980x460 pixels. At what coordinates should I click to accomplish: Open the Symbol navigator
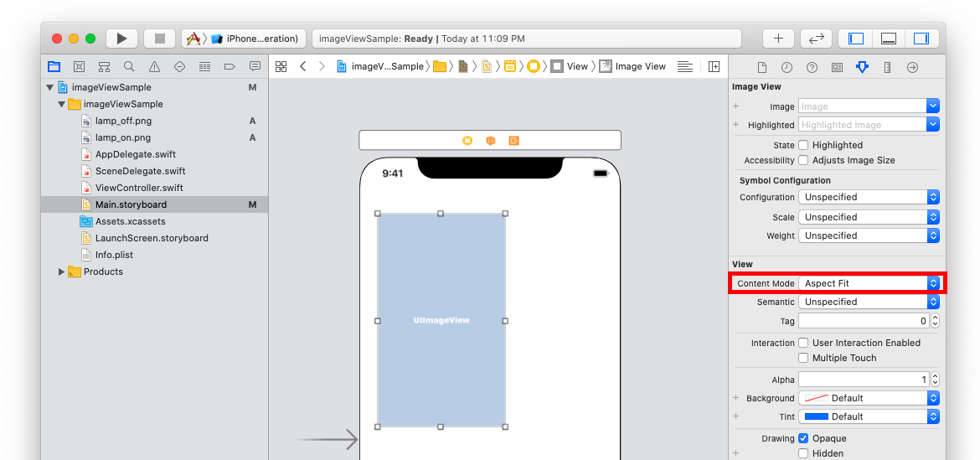pos(105,66)
